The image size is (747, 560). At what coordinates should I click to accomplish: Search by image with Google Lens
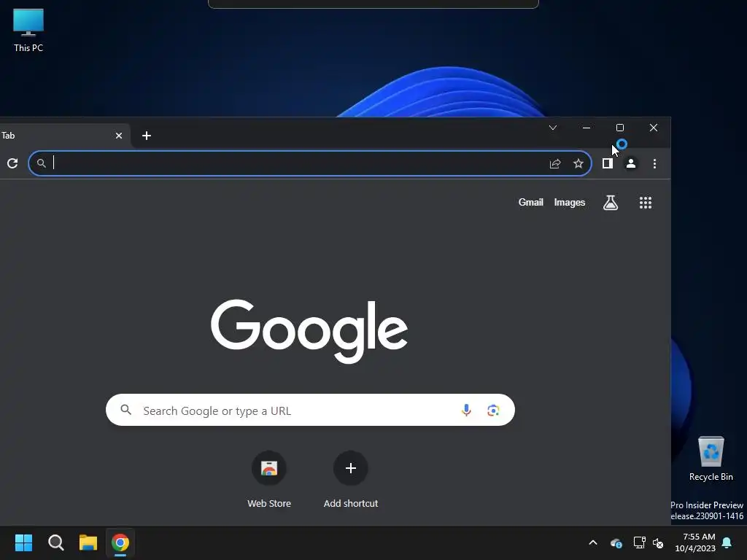click(x=493, y=410)
